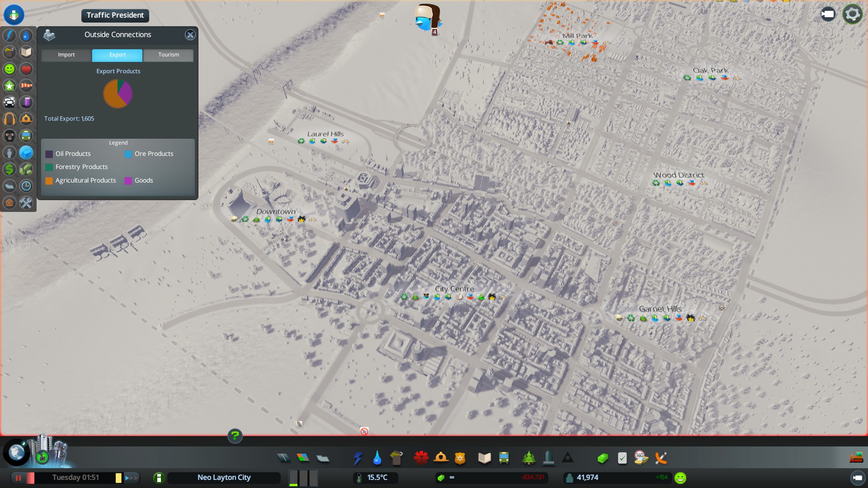
Task: Open the Chirper bird notification
Action: [426, 18]
